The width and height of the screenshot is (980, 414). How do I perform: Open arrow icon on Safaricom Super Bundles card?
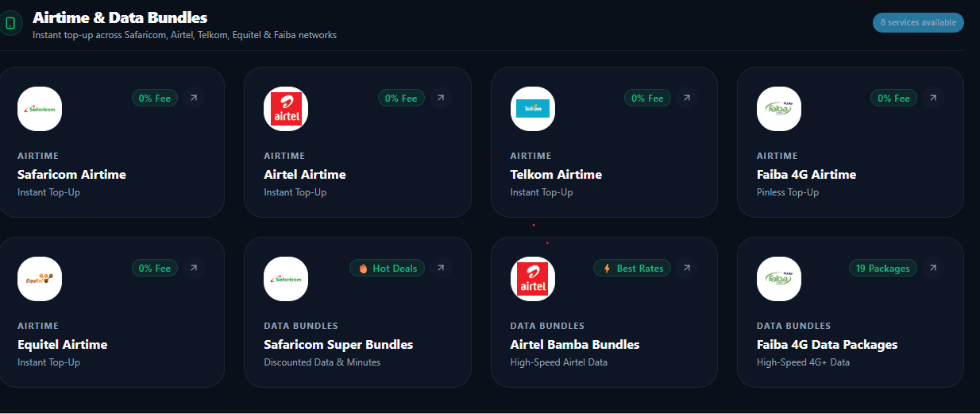click(x=440, y=268)
